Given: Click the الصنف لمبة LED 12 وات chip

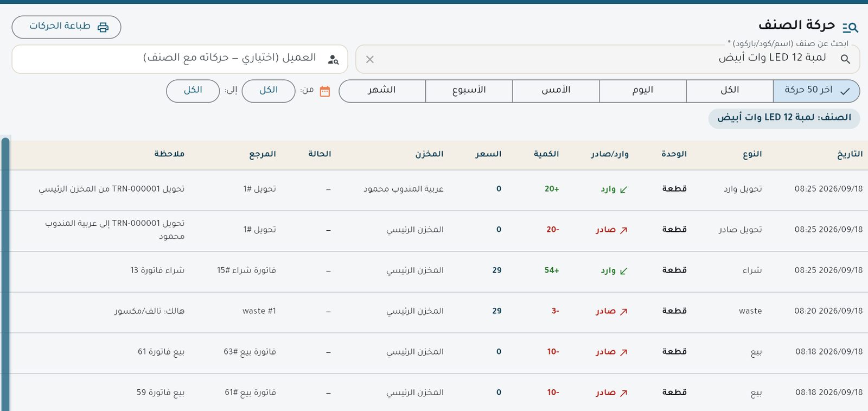Looking at the screenshot, I should (784, 118).
